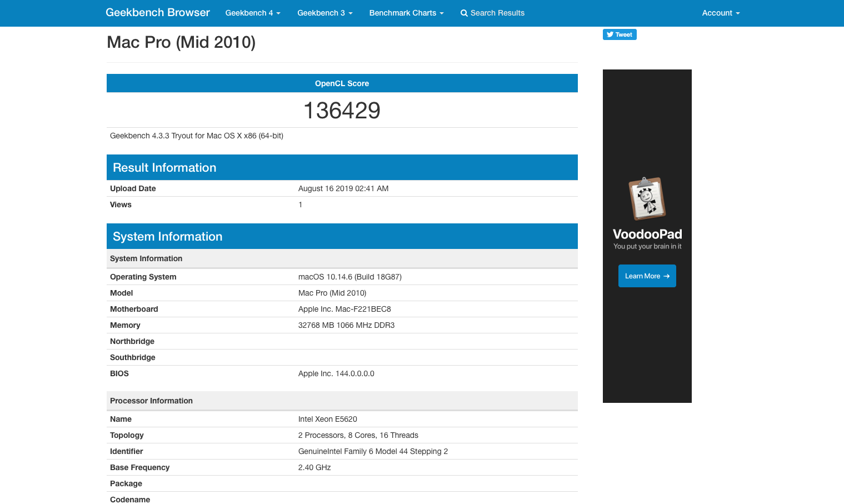Click the VoodooPad clipboard icon
This screenshot has width=844, height=504.
tap(647, 198)
